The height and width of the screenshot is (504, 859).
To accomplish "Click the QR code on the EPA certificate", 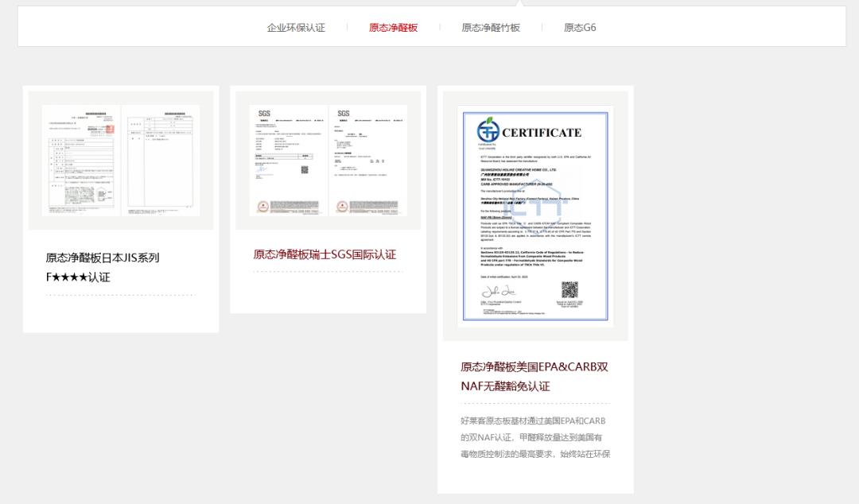I will coord(569,290).
